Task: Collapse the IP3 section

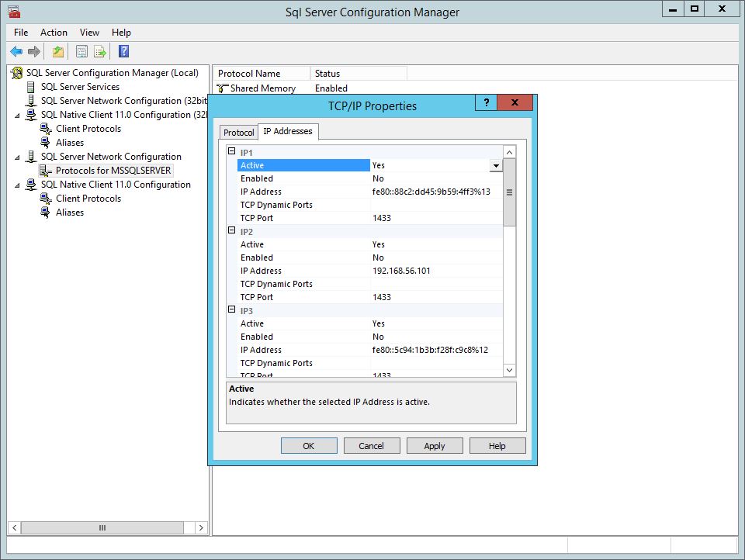Action: (x=232, y=309)
